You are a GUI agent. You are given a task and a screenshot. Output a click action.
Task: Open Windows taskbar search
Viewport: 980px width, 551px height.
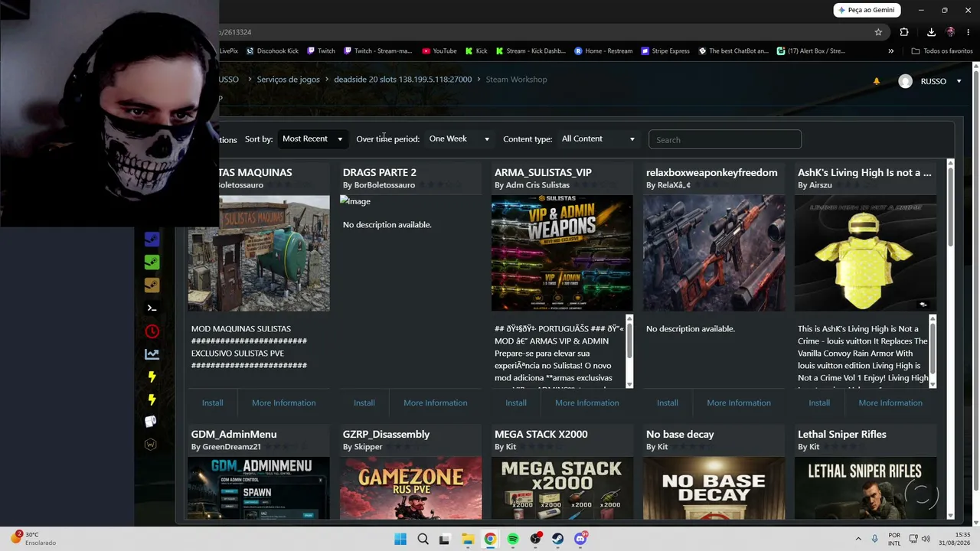point(423,539)
